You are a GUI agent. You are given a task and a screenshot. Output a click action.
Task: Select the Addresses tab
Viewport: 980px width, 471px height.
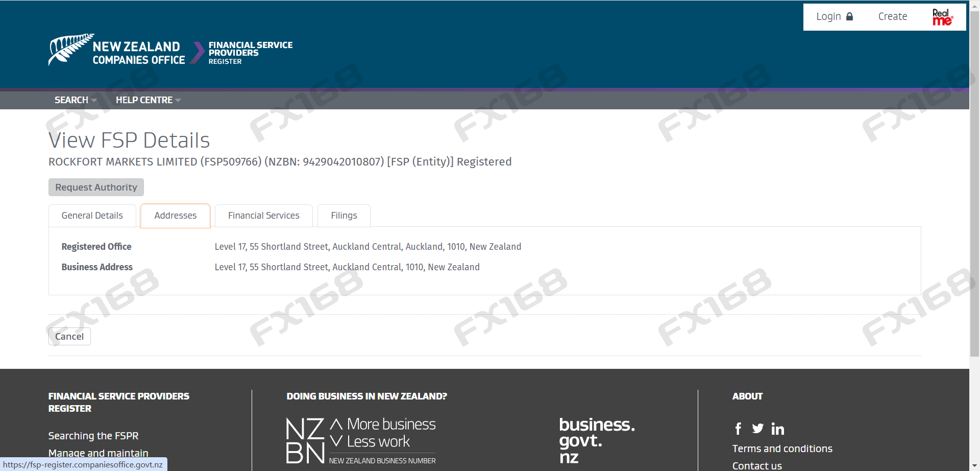click(176, 216)
